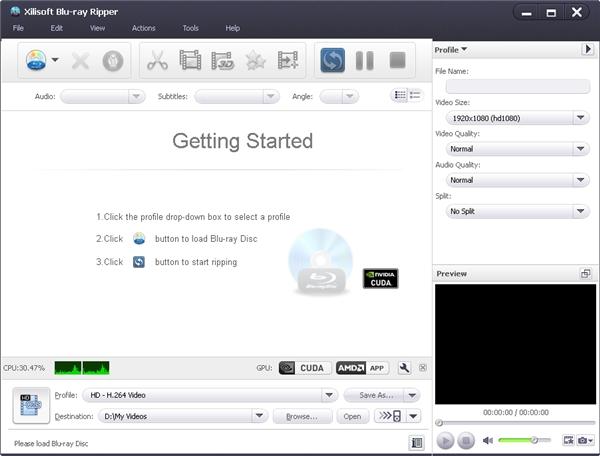This screenshot has width=600, height=456.
Task: Collapse the right panel with arrow button
Action: (587, 49)
